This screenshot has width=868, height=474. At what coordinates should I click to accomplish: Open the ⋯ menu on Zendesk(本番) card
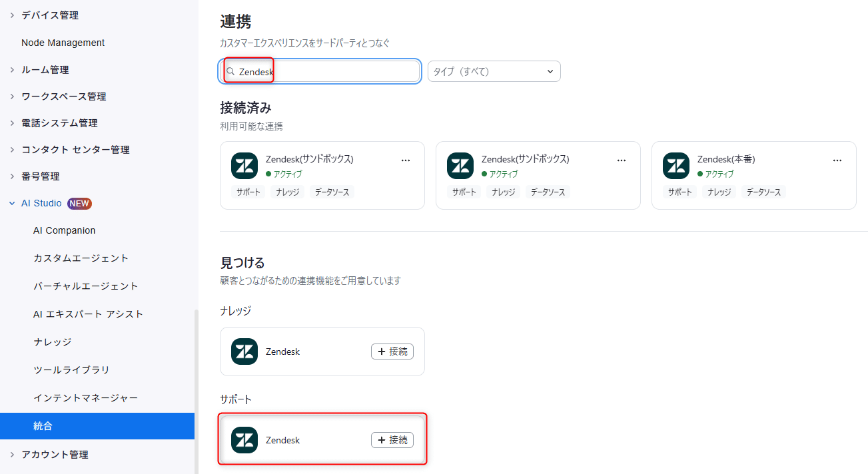point(837,160)
